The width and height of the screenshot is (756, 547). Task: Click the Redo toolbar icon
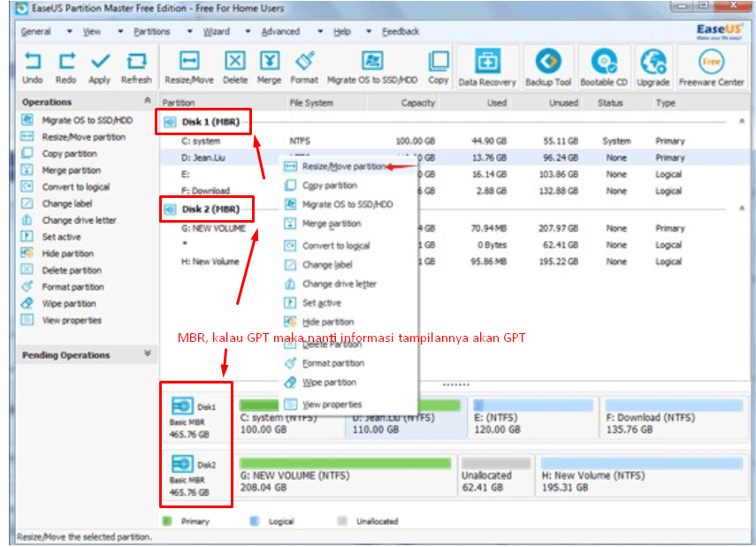tap(66, 67)
